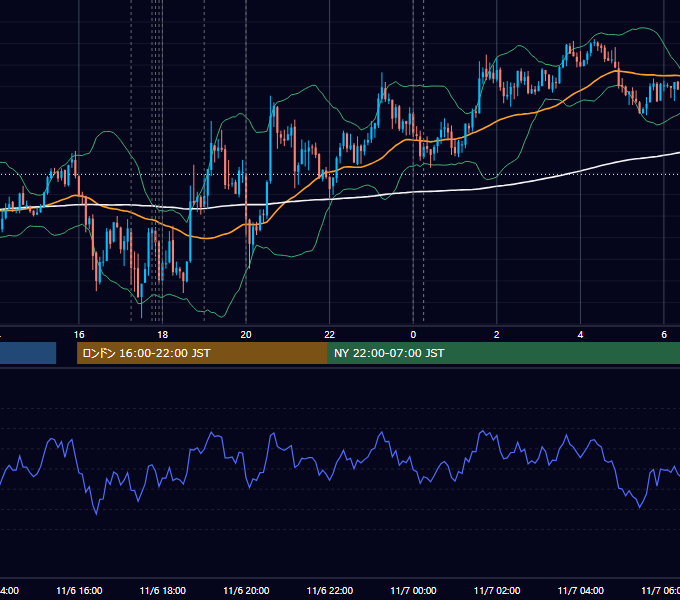Image resolution: width=680 pixels, height=600 pixels.
Task: Click the 16 hour label on price chart axis
Action: pyautogui.click(x=79, y=335)
